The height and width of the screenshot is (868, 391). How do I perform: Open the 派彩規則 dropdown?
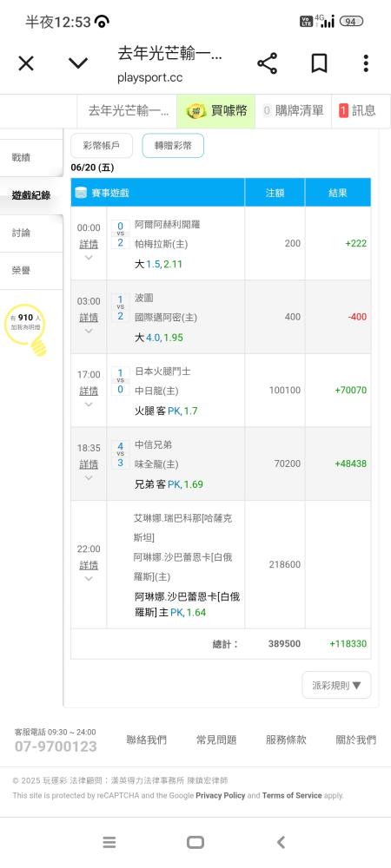pos(336,686)
